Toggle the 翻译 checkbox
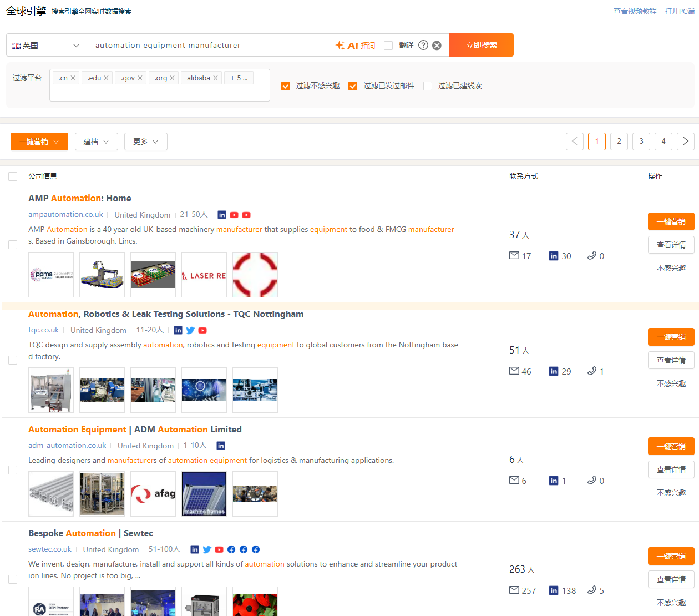Viewport: 699px width, 616px height. pos(388,46)
